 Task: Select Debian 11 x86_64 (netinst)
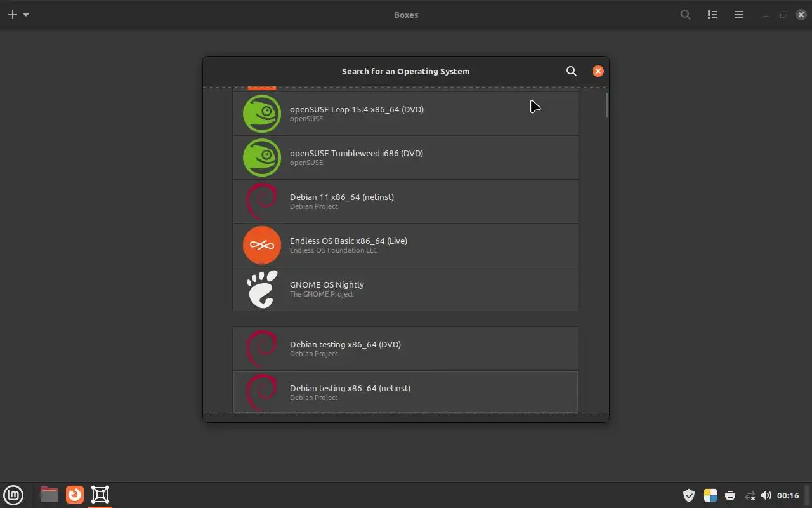click(x=405, y=201)
